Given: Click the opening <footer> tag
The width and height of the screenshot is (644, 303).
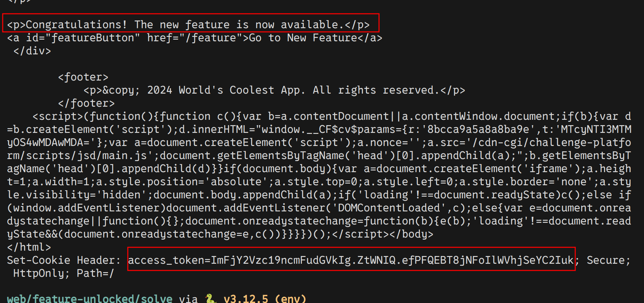Looking at the screenshot, I should coord(83,77).
